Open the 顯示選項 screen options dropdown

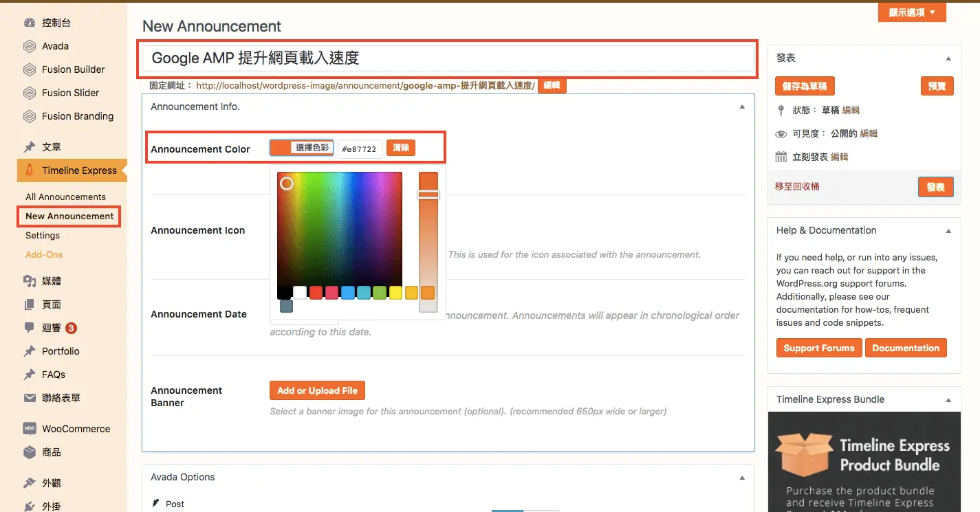912,12
